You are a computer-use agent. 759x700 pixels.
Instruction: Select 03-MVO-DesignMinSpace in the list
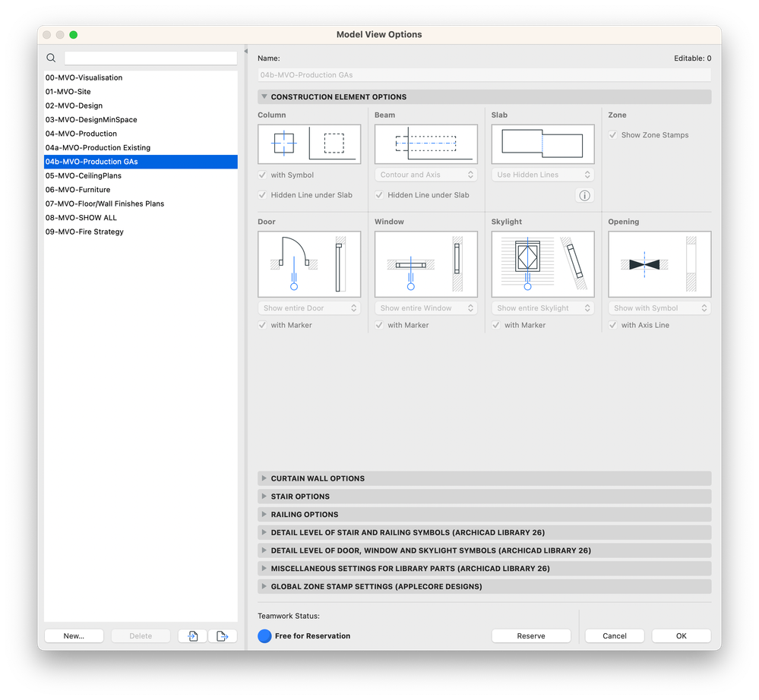(x=141, y=119)
